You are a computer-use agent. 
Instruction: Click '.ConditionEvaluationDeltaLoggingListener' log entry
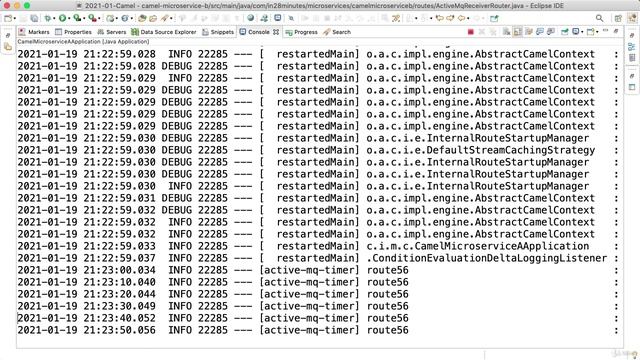pyautogui.click(x=487, y=258)
